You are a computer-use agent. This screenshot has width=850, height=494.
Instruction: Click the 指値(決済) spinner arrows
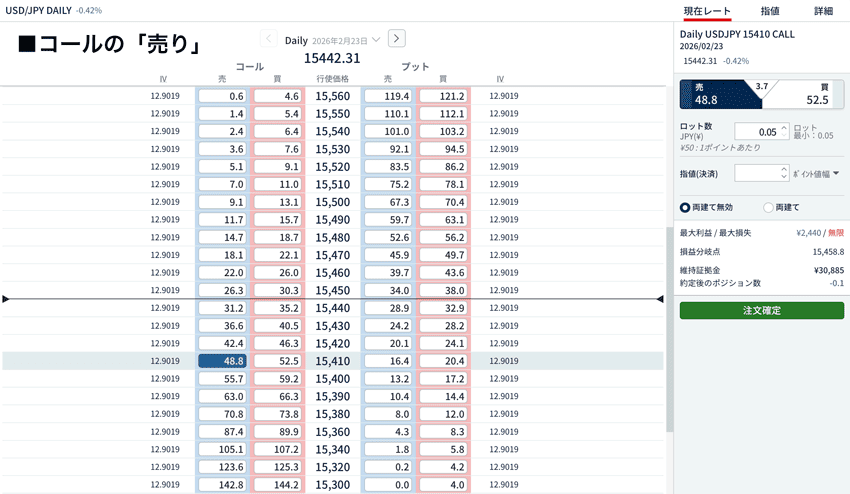point(784,173)
